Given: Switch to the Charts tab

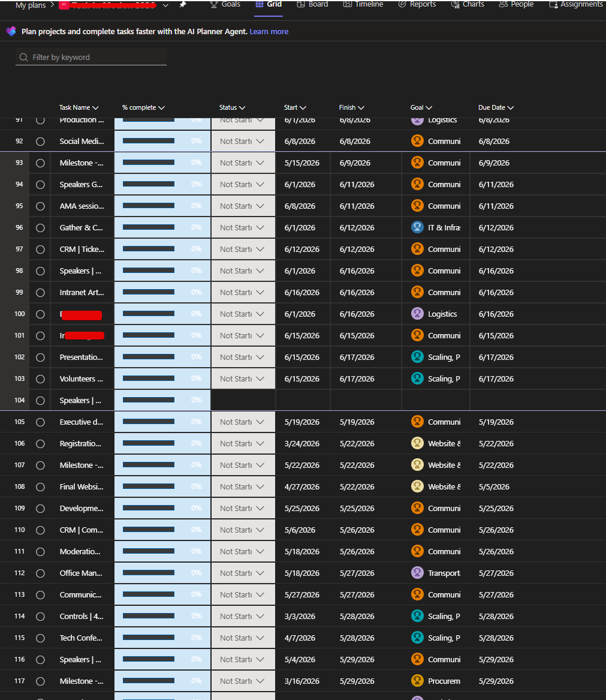Looking at the screenshot, I should (x=468, y=4).
